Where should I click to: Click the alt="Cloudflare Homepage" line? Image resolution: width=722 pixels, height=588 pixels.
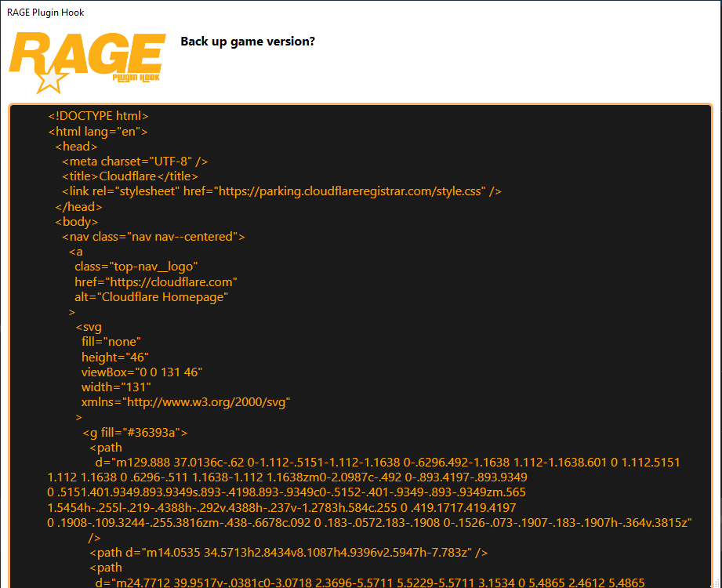pos(151,297)
